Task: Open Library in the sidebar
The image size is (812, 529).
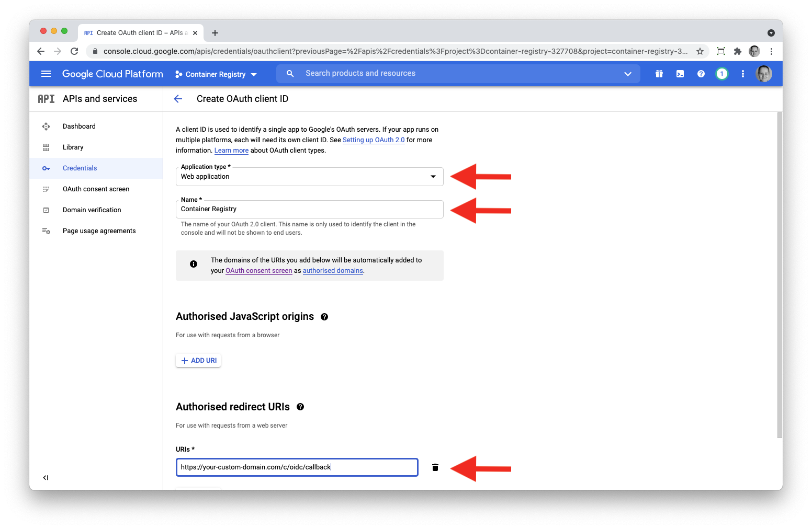Action: pyautogui.click(x=96, y=147)
